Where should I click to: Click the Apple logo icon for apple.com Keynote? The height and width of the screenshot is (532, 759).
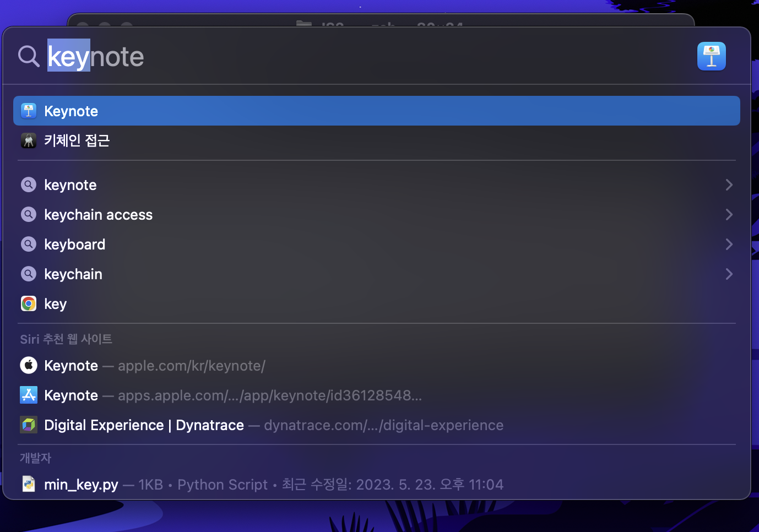tap(29, 365)
